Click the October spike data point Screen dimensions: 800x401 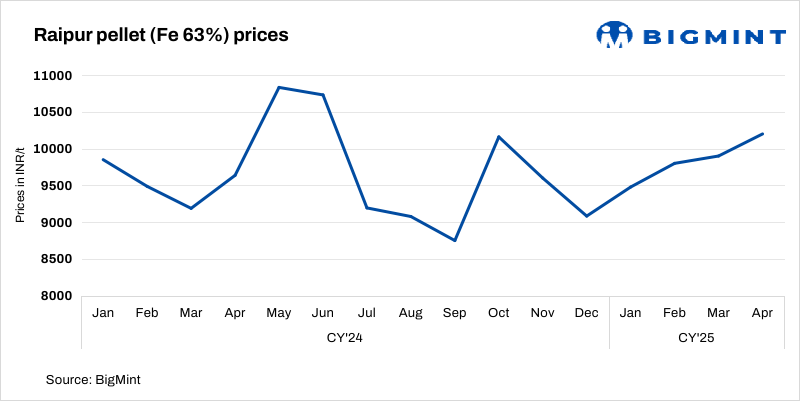tap(499, 137)
